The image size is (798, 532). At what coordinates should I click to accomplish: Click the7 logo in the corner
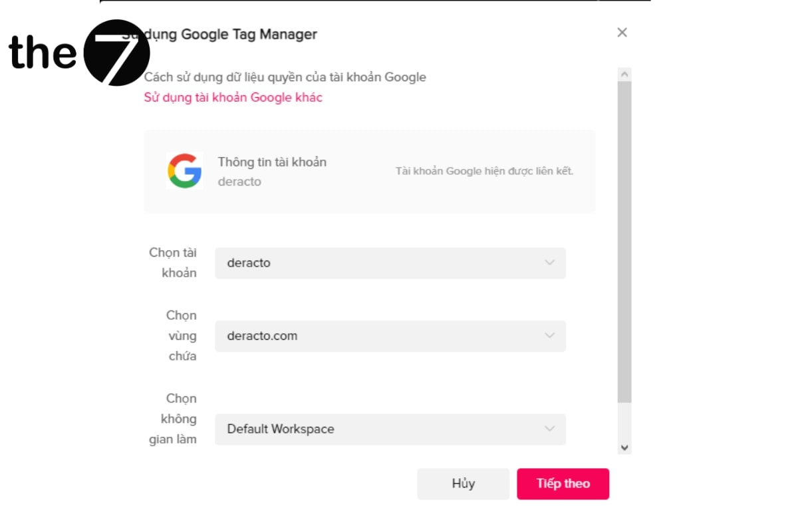(78, 53)
